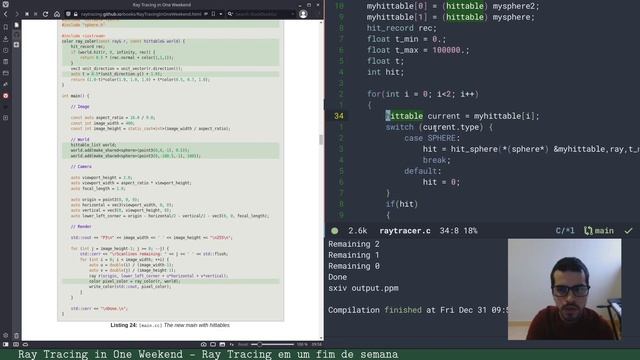Go to the browser home page
The width and height of the screenshot is (640, 360).
pos(57,14)
